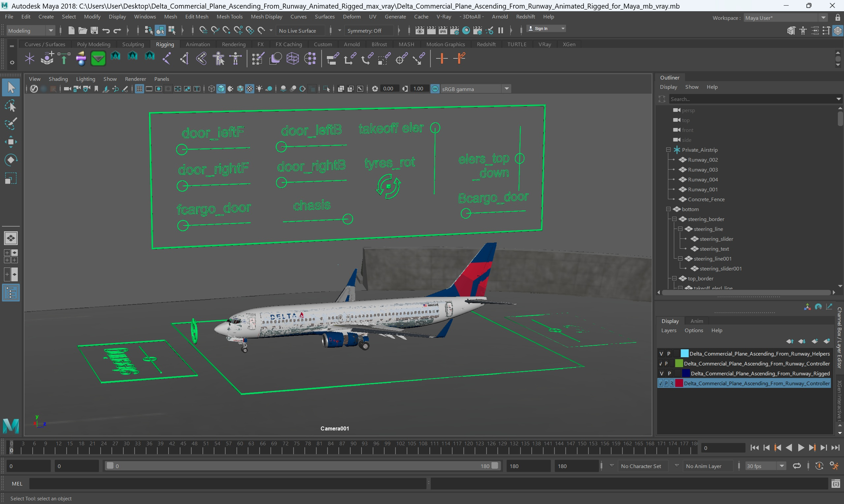The image size is (844, 504).
Task: Toggle visibility V of Helpers layer
Action: (661, 354)
